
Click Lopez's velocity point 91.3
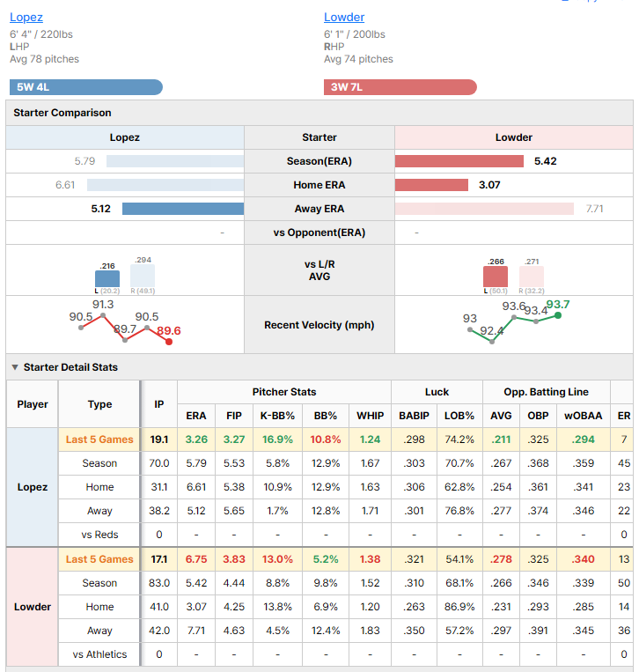pos(103,315)
